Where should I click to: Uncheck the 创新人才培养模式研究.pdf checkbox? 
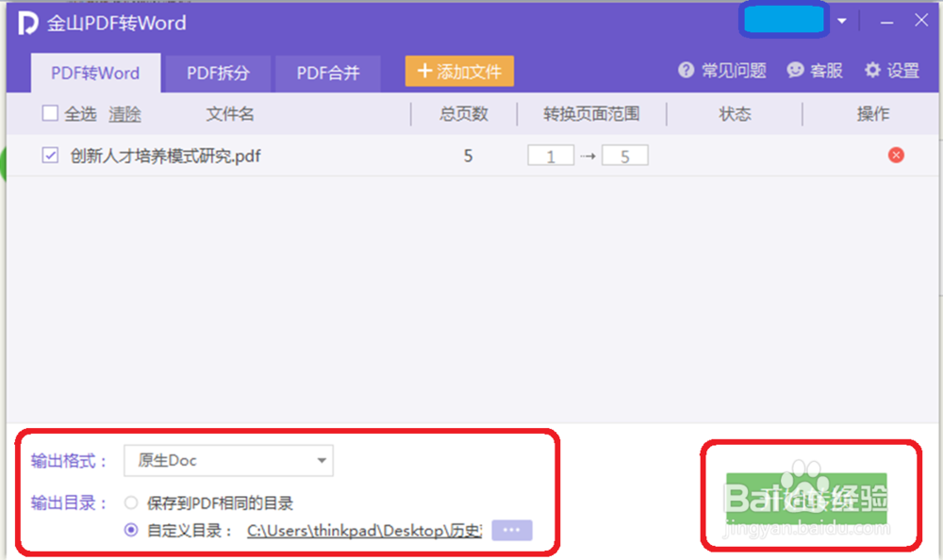[50, 156]
